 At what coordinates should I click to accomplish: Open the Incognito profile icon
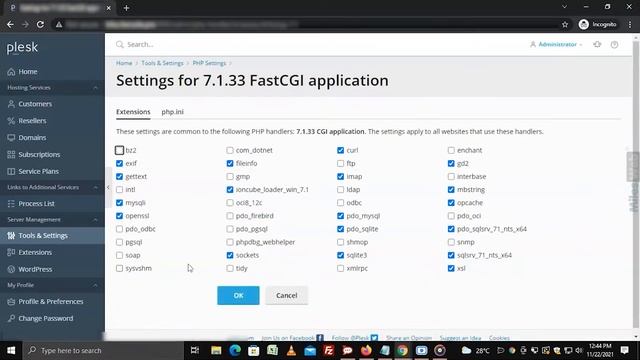tap(584, 24)
